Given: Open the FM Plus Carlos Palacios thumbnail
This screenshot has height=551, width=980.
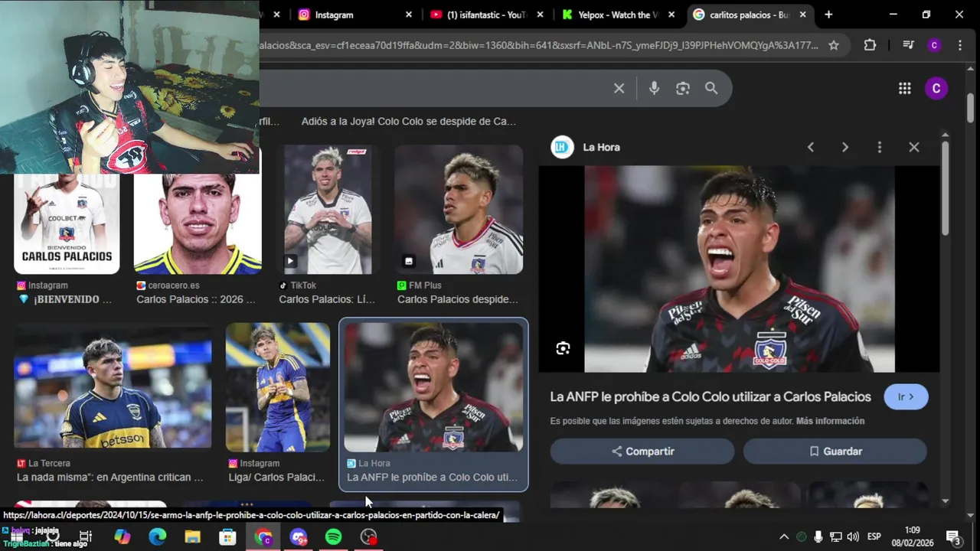Looking at the screenshot, I should (459, 210).
